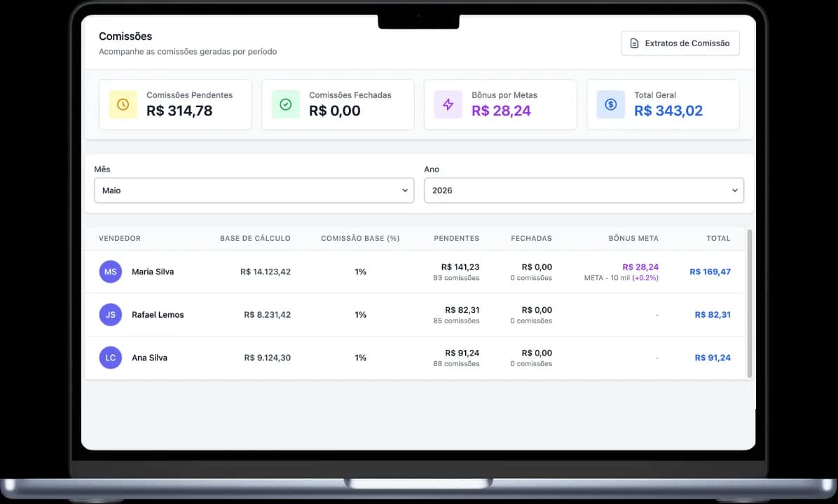This screenshot has height=504, width=838.
Task: Click the R$ 141,23 pending amount
Action: point(460,267)
